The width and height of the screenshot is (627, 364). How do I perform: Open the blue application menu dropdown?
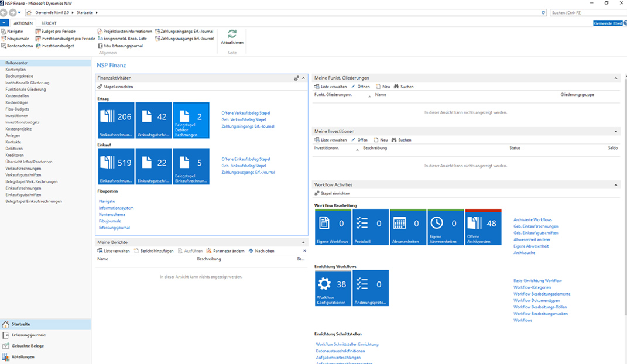click(5, 23)
